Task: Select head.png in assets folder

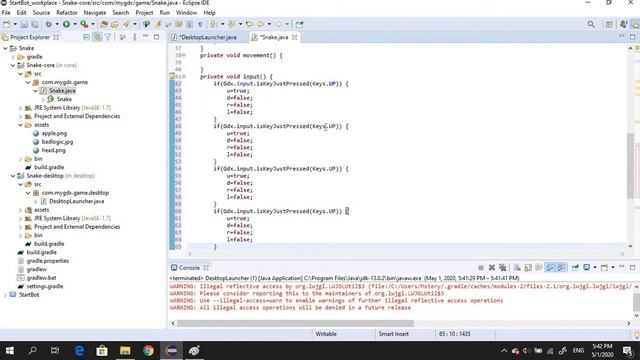Action: coord(53,150)
